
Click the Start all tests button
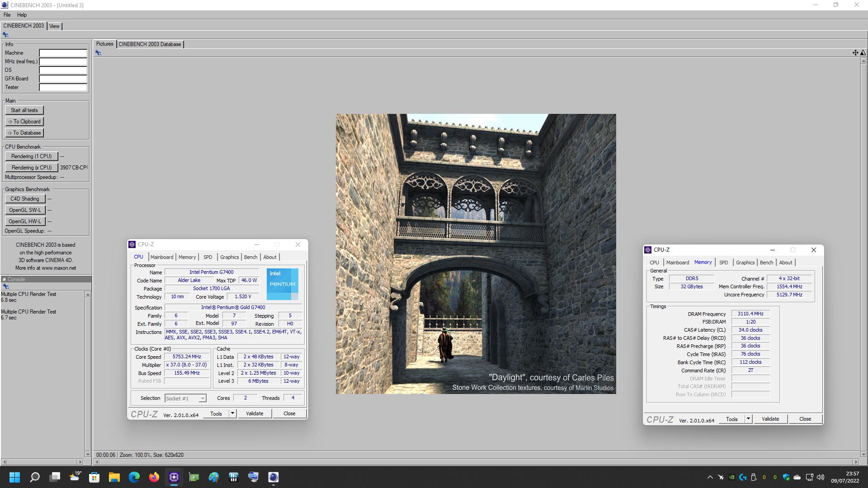tap(24, 110)
